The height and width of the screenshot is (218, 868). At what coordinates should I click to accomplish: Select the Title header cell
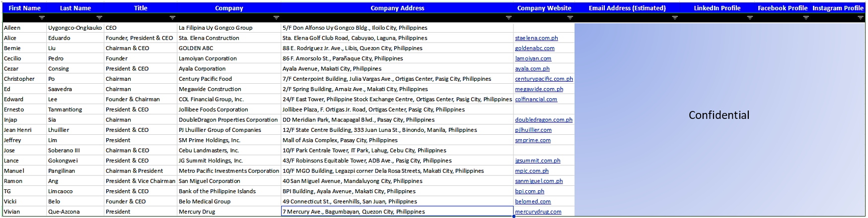coord(141,8)
